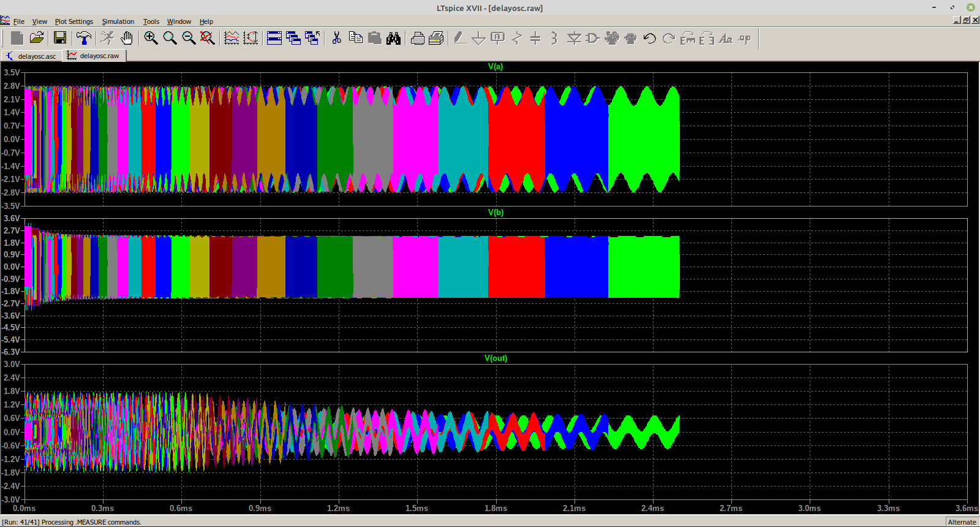Autorange the plot axes
980x527 pixels.
coord(251,38)
